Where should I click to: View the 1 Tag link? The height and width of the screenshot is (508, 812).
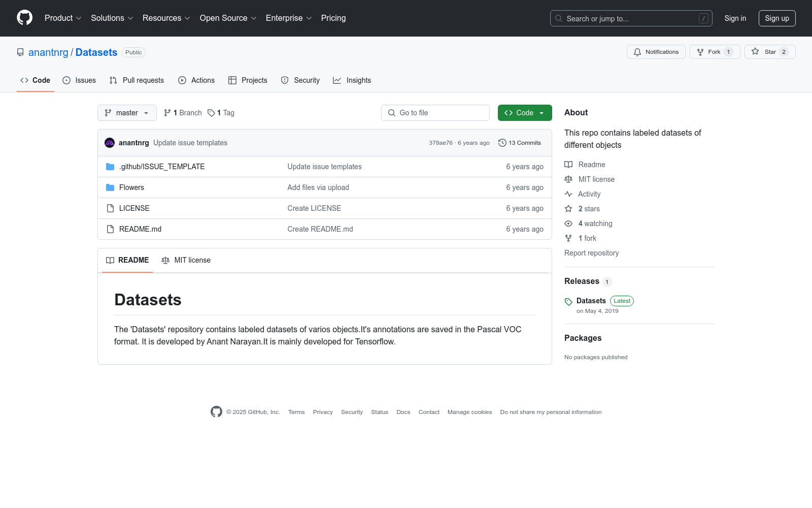(221, 113)
